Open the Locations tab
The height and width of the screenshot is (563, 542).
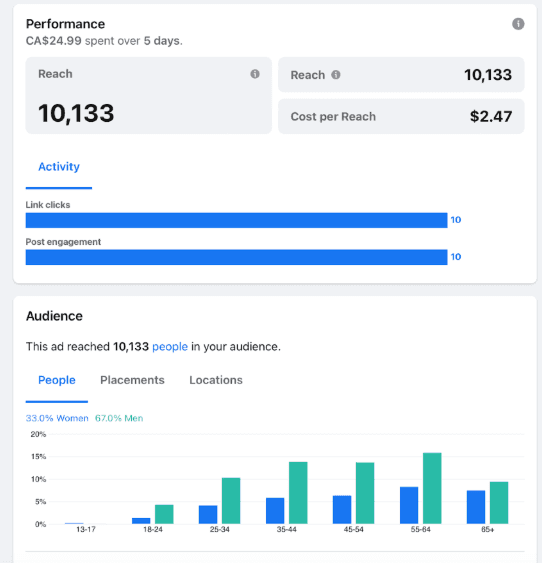[x=216, y=380]
